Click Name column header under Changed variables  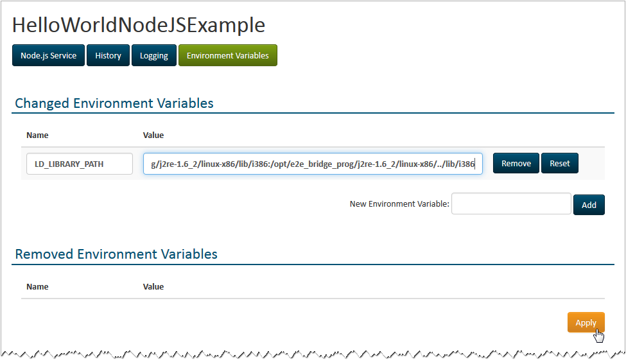click(37, 135)
